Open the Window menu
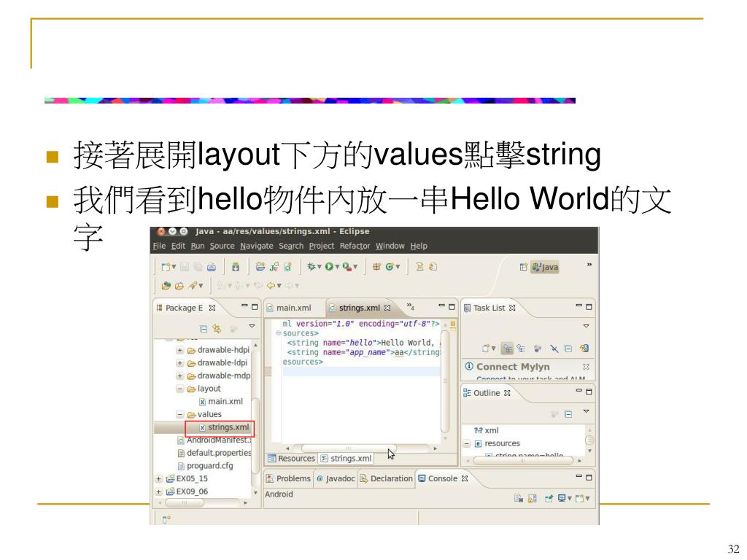The image size is (747, 560). tap(390, 246)
